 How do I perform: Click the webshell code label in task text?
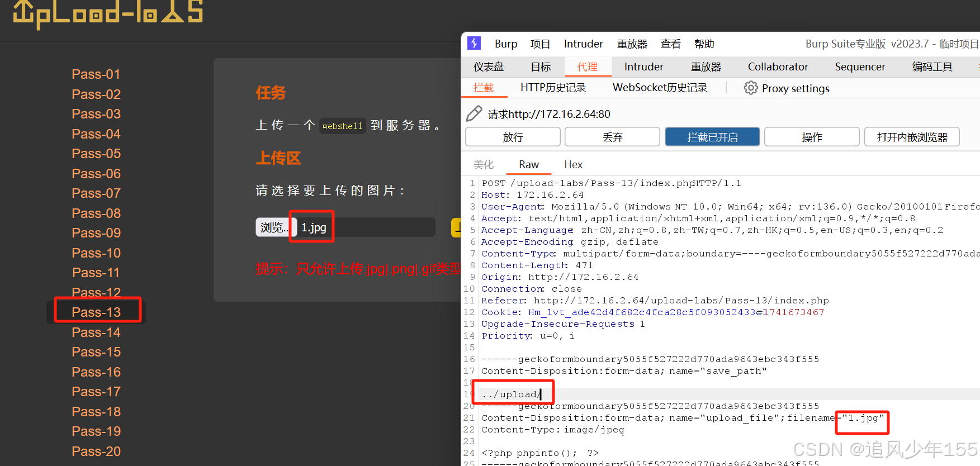point(342,126)
